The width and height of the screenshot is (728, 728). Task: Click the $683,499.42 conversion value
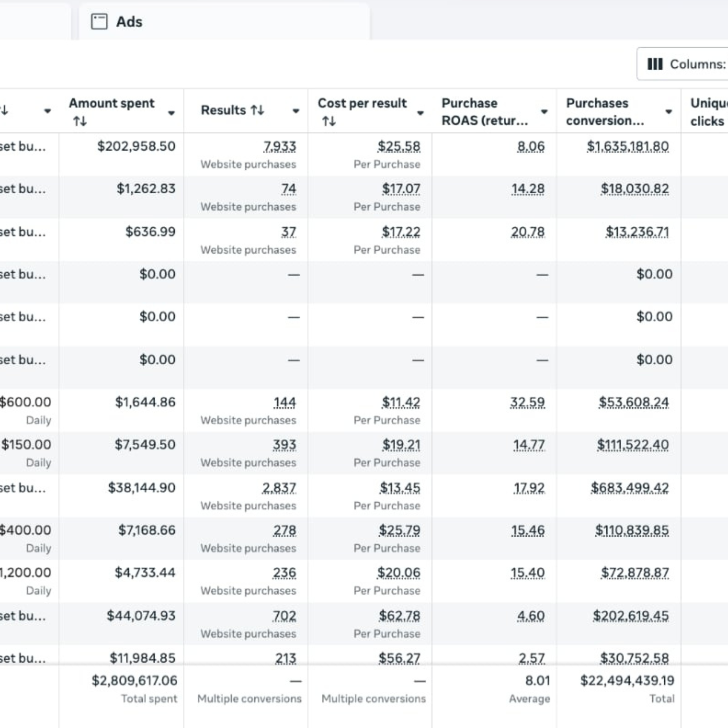tap(630, 488)
